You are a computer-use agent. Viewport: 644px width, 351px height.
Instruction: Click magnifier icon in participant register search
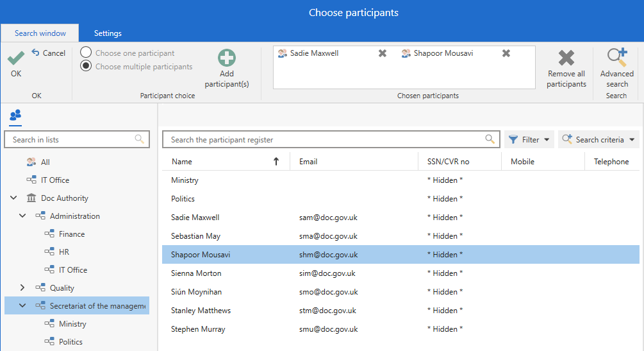(490, 139)
